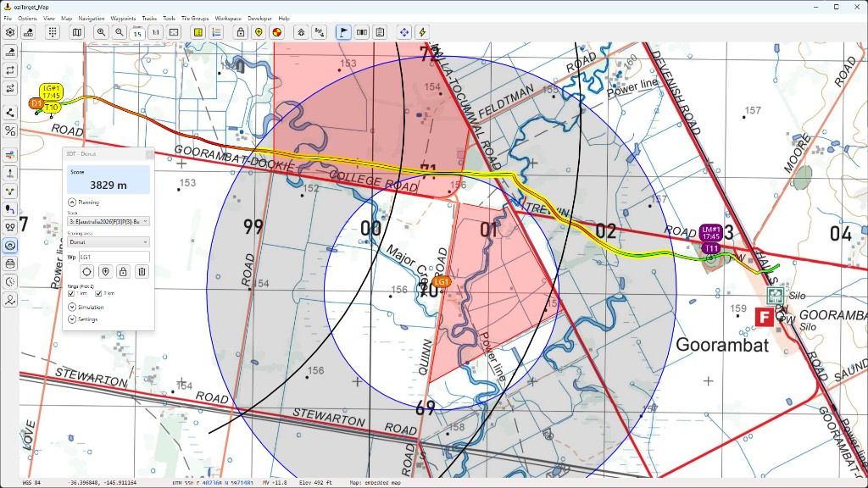868x488 pixels.
Task: Click the 1:1 scale button
Action: click(156, 32)
